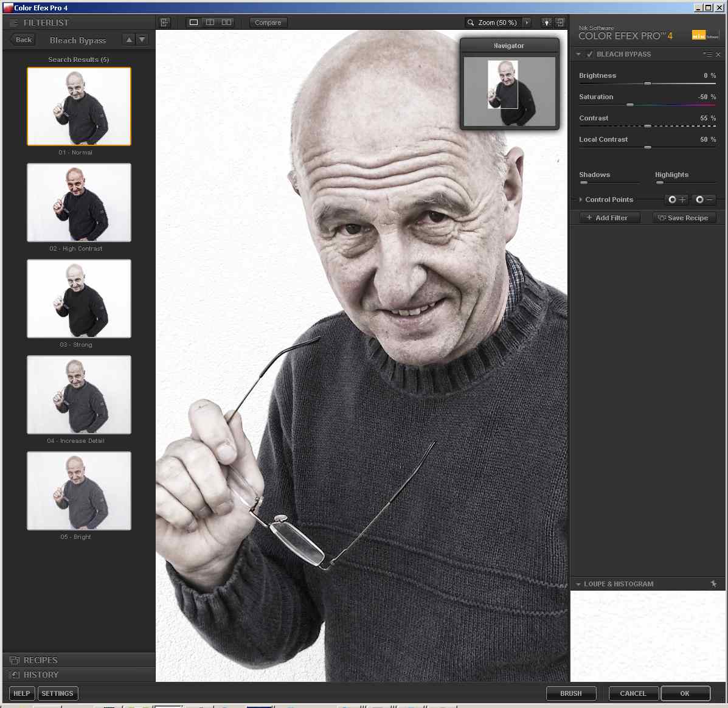Screen dimensions: 728x708
Task: Pin the Loupe & Histogram panel
Action: 713,584
